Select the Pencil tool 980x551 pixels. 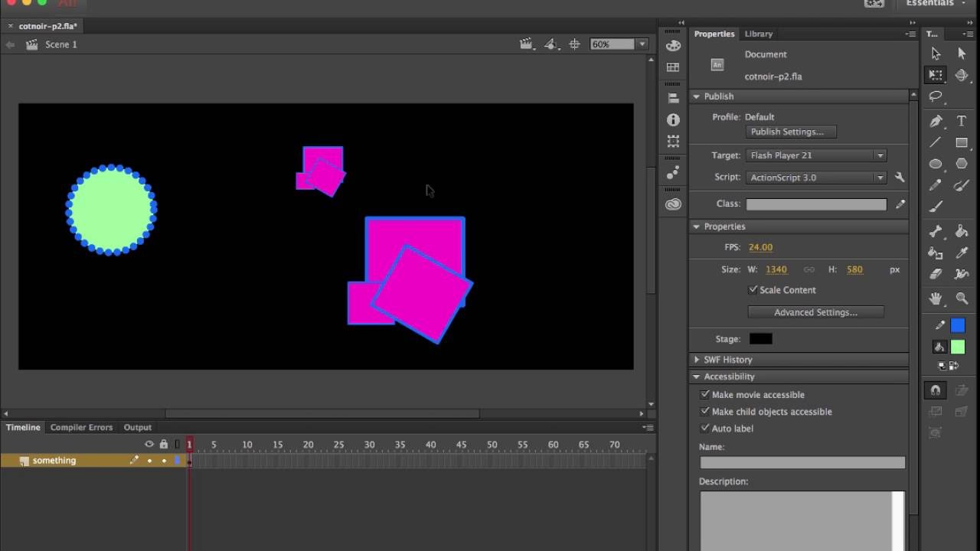936,185
